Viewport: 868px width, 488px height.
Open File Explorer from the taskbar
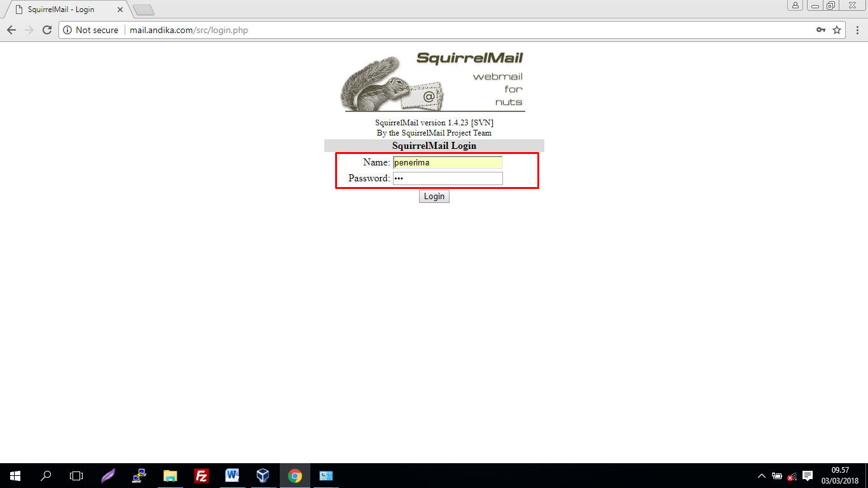170,476
